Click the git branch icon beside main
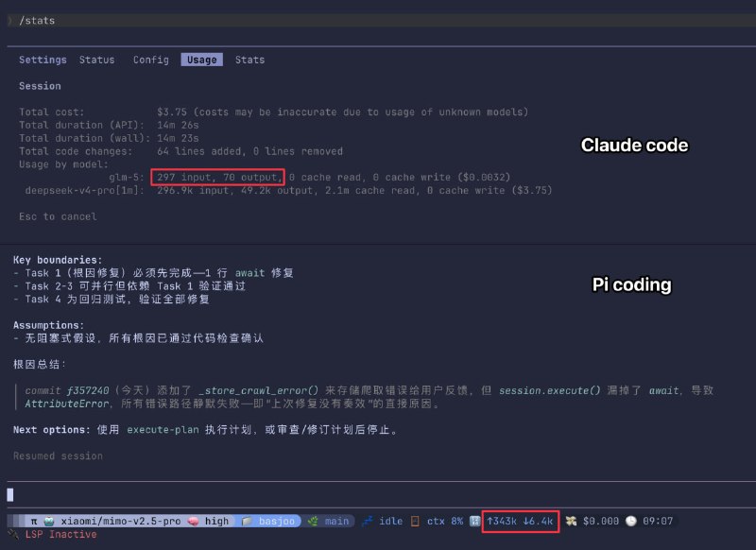 pyautogui.click(x=313, y=521)
